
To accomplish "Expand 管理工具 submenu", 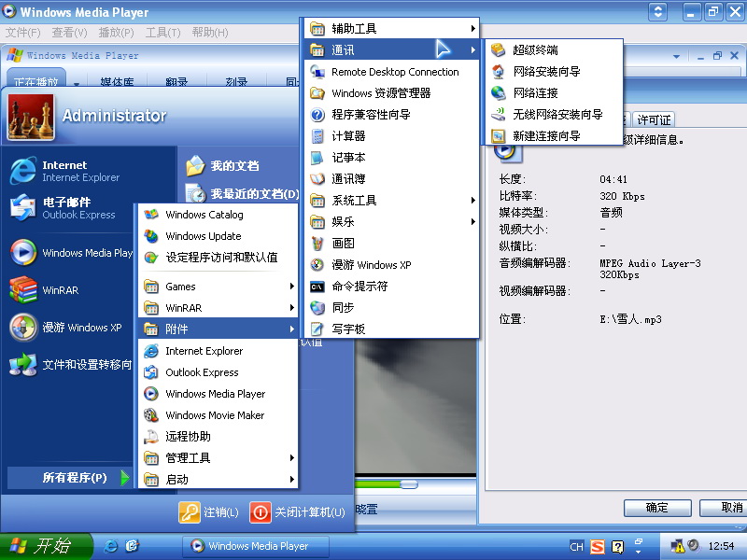I will coord(218,458).
